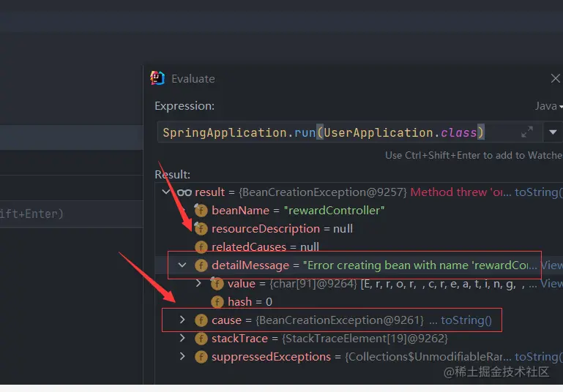Click the 'ift+Enter)' field in background panel
This screenshot has height=392, width=563.
(x=72, y=214)
